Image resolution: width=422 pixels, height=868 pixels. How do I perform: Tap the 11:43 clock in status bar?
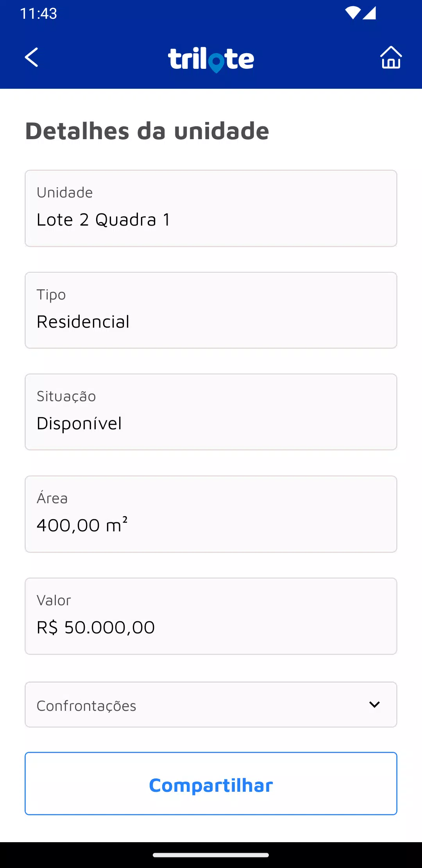click(38, 14)
